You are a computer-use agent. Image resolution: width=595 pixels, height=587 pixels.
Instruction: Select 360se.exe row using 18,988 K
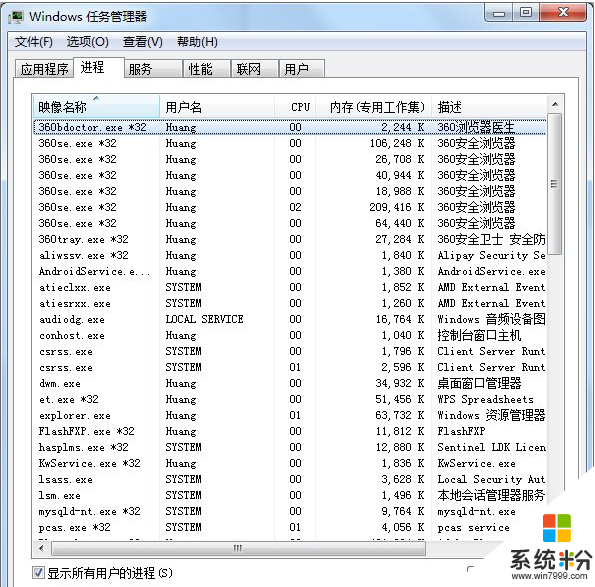pos(290,191)
